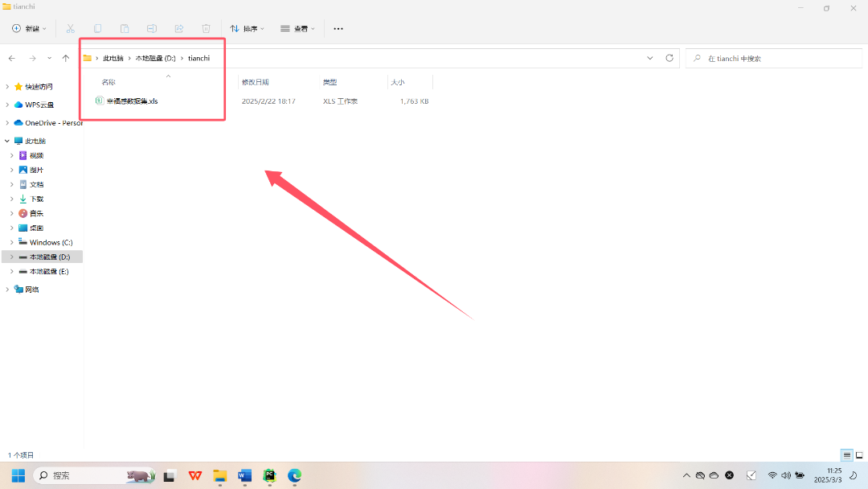Image resolution: width=868 pixels, height=489 pixels.
Task: Open the 排序 (Sort) dropdown
Action: [247, 28]
